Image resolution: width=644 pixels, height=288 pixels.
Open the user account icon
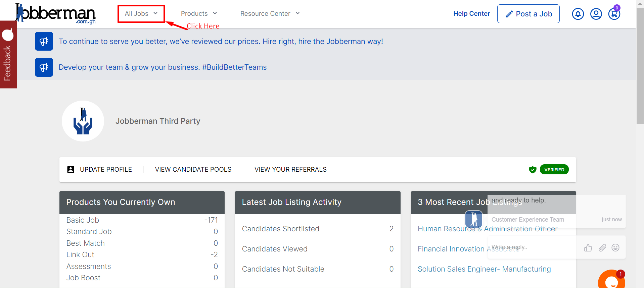pyautogui.click(x=596, y=14)
